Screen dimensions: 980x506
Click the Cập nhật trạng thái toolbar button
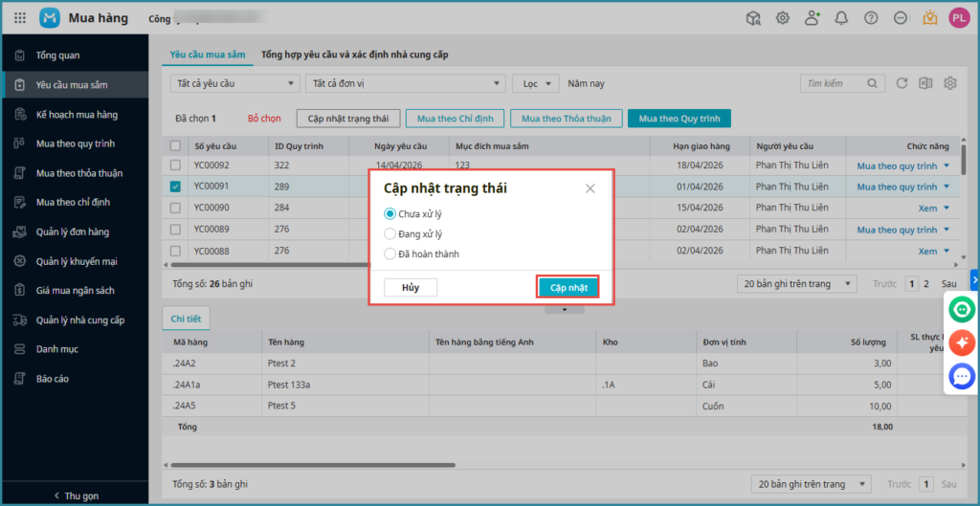click(x=348, y=118)
